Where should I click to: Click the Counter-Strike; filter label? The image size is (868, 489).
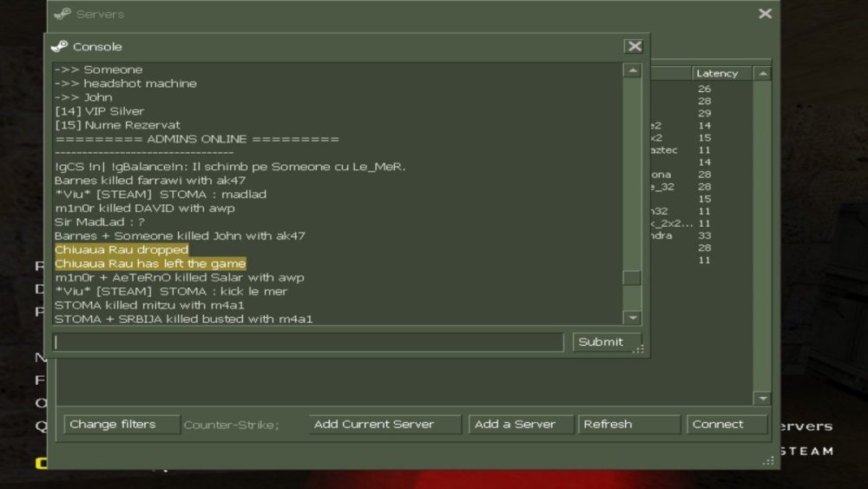point(232,425)
